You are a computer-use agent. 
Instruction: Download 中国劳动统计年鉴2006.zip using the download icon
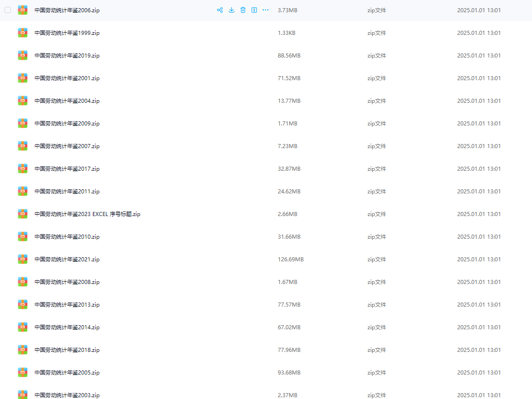[x=232, y=10]
